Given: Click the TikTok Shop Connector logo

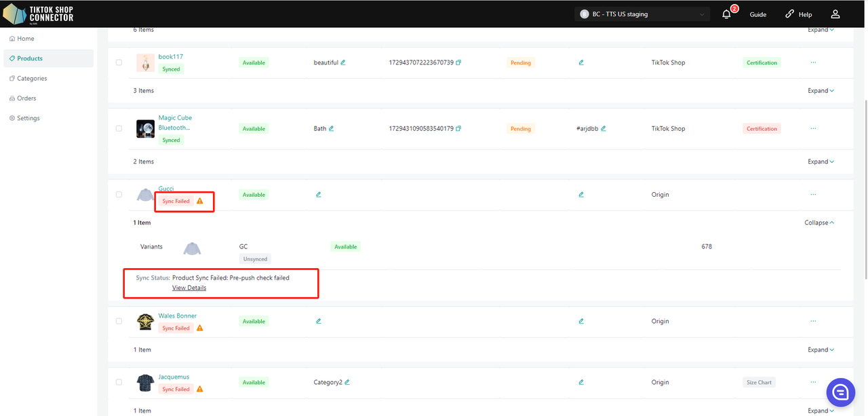Looking at the screenshot, I should pyautogui.click(x=38, y=14).
